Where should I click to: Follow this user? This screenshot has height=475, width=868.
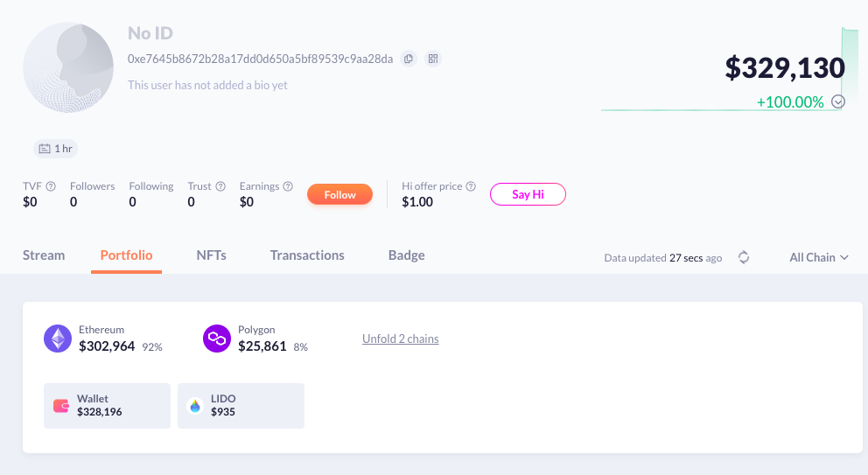pyautogui.click(x=339, y=194)
